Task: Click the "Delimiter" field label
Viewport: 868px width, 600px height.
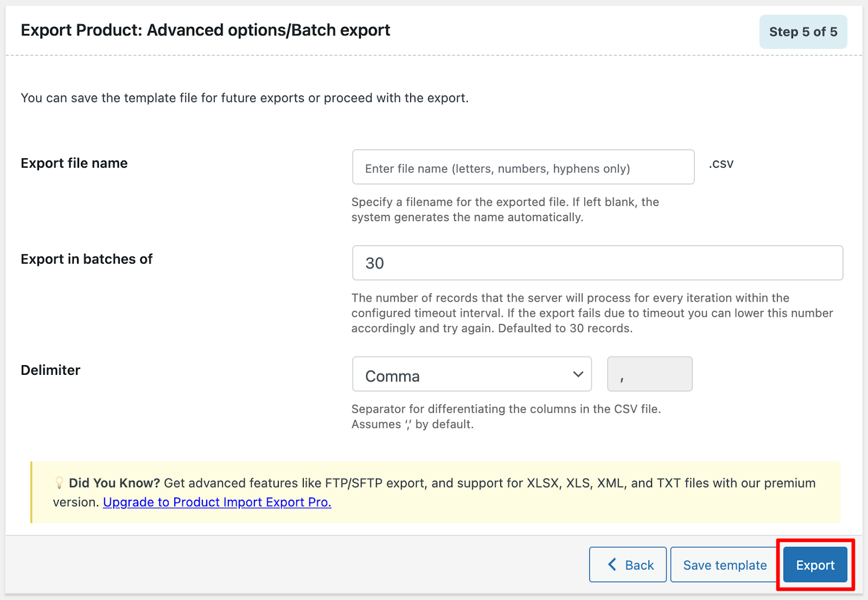Action: click(50, 370)
